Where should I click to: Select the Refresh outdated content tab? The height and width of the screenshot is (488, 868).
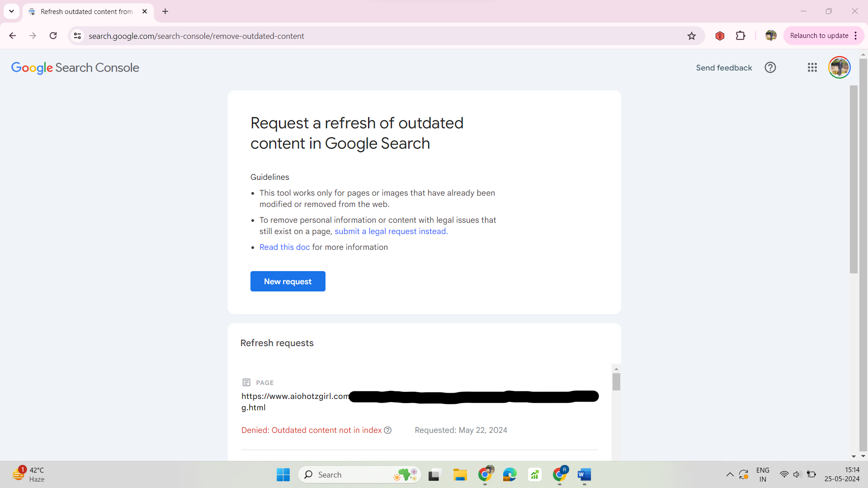pyautogui.click(x=86, y=12)
